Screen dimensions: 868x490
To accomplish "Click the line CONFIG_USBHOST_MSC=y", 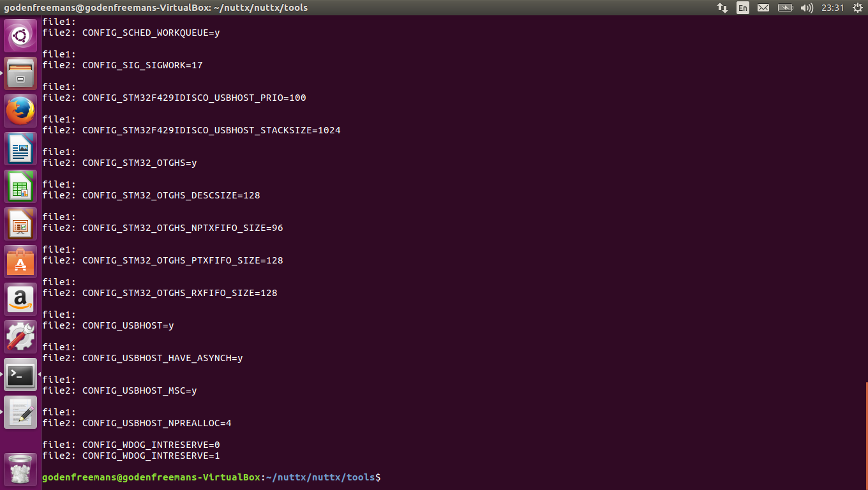I will 119,390.
